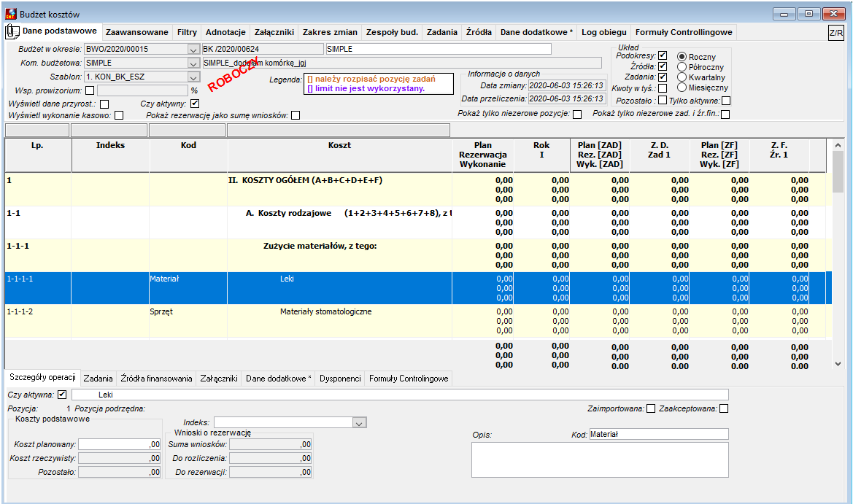
Task: Select the Zużycie materiałów, z tego row
Action: 418,255
